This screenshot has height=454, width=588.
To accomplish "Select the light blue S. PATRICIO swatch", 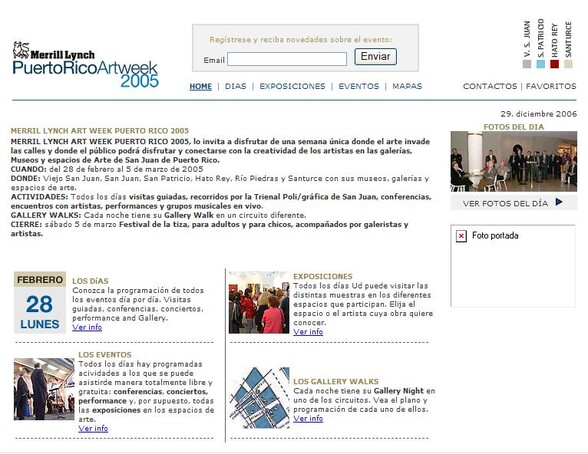I will 540,64.
